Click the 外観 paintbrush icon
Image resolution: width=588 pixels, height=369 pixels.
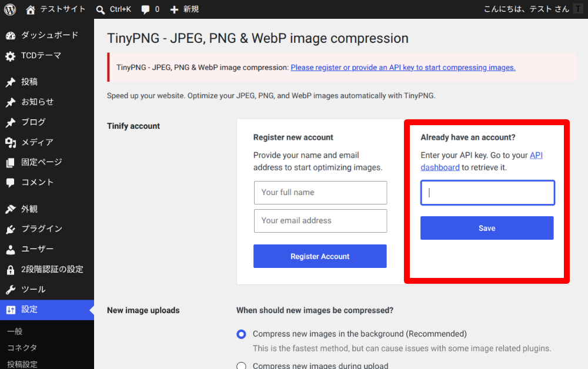(x=11, y=209)
